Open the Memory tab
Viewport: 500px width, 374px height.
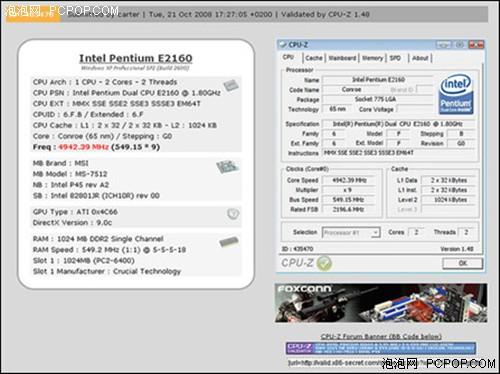pyautogui.click(x=372, y=58)
